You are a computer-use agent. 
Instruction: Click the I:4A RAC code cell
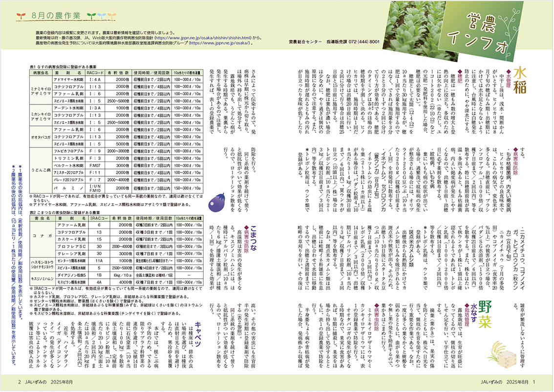[x=95, y=80]
